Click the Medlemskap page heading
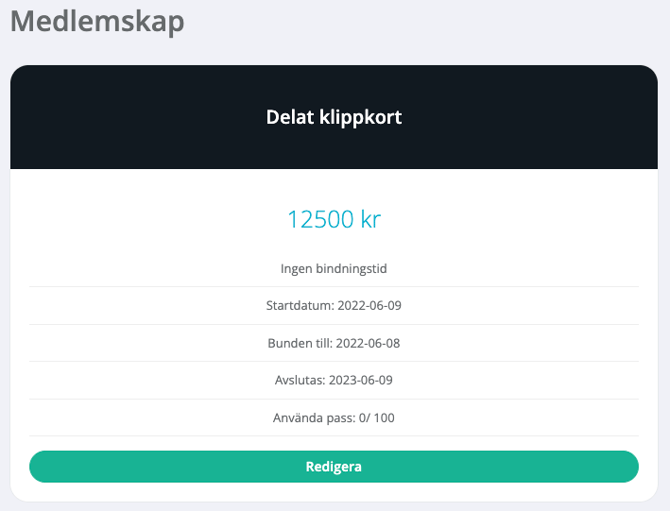This screenshot has height=511, width=670. (x=97, y=21)
